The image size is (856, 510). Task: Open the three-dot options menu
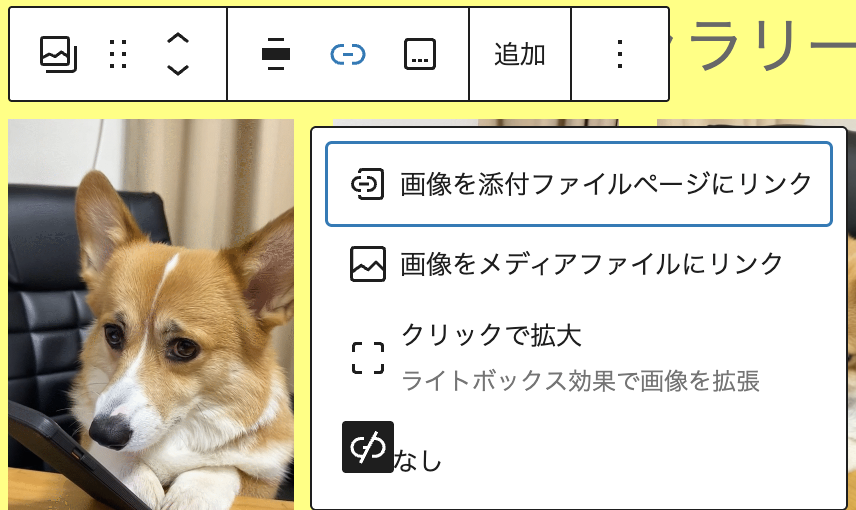(620, 54)
